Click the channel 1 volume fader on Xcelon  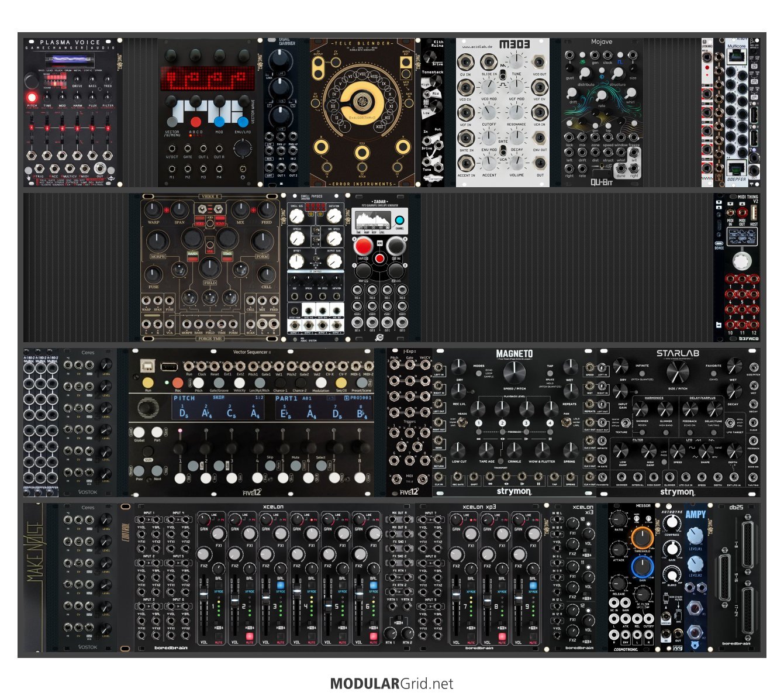203,595
